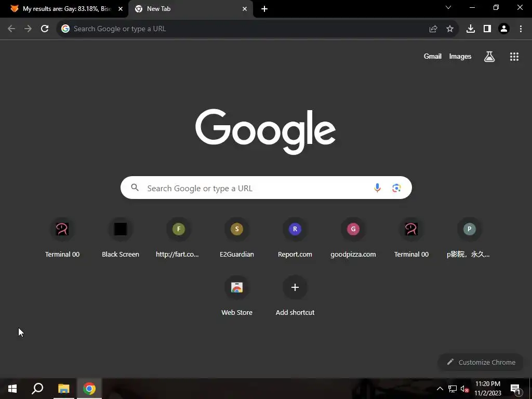Share this page via address bar icon
Image resolution: width=532 pixels, height=399 pixels.
433,29
